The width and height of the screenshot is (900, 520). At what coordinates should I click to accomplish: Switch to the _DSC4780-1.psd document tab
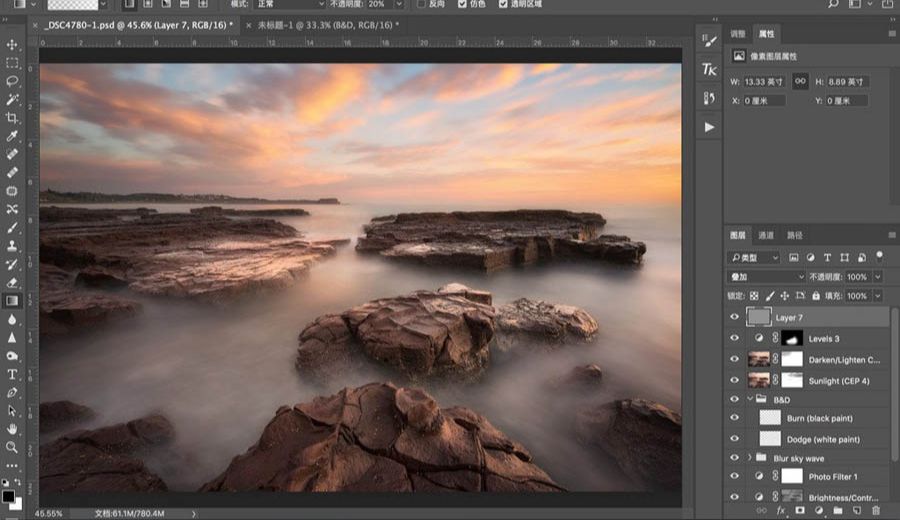139,25
